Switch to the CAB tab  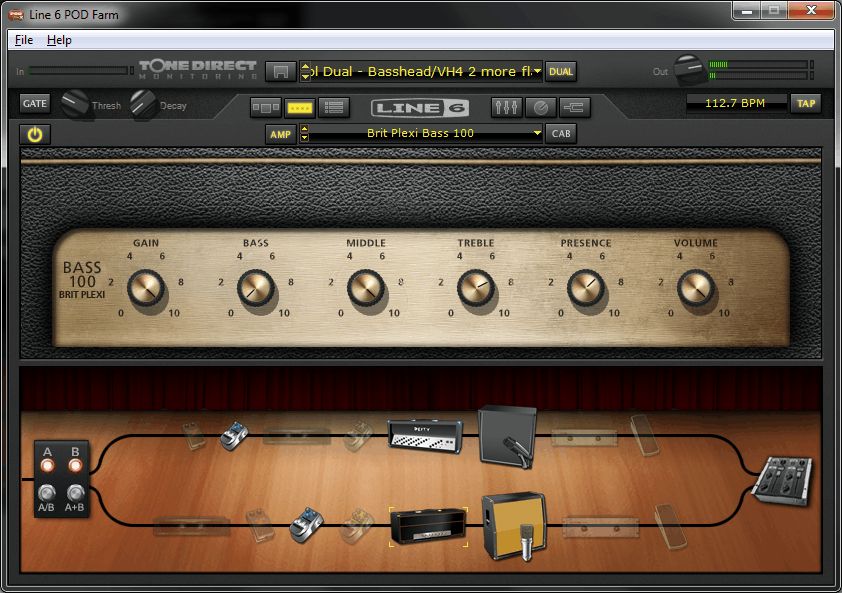point(561,134)
